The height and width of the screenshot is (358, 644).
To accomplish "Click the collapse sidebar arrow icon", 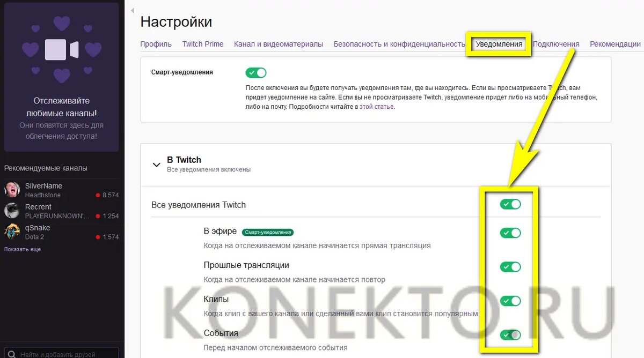I will point(132,10).
